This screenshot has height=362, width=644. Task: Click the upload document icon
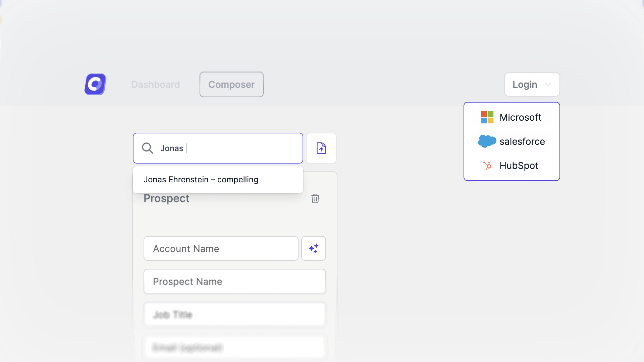pyautogui.click(x=322, y=148)
